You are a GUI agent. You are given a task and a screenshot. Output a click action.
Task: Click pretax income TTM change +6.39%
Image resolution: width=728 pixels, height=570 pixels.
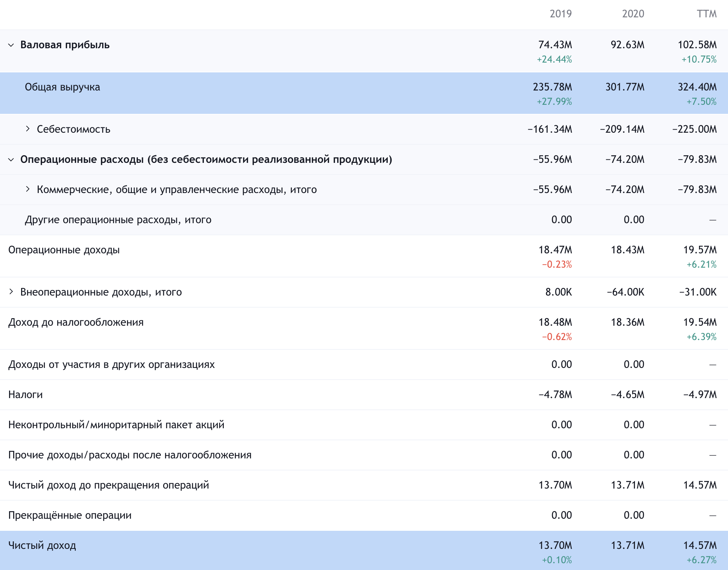[x=702, y=337]
